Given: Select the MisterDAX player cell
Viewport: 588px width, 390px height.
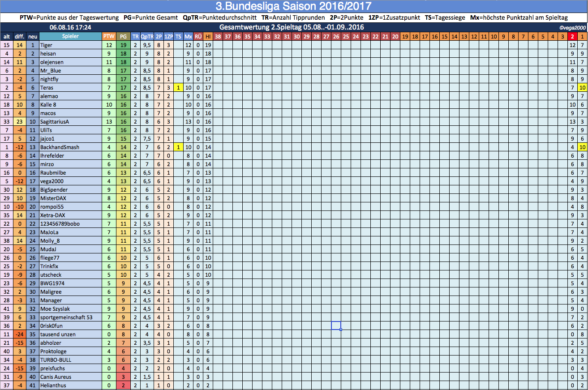Looking at the screenshot, I should coord(70,198).
